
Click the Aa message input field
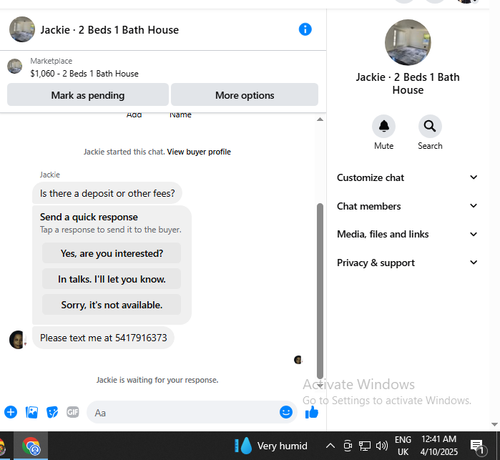183,412
